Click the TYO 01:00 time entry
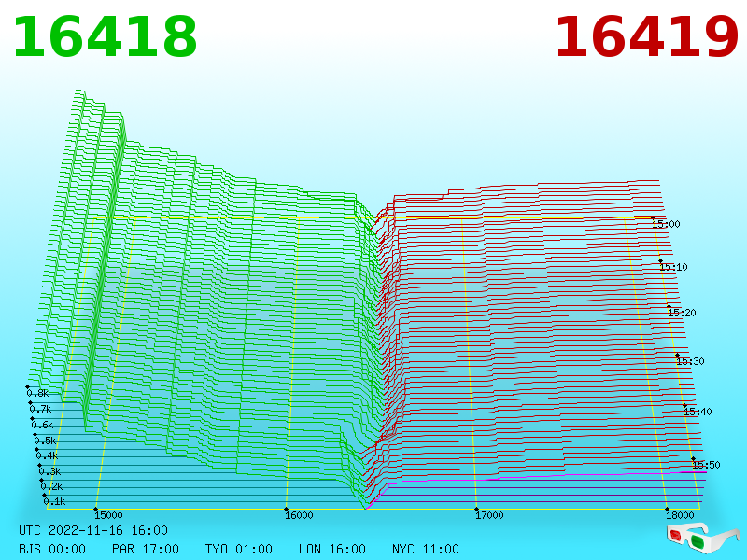 pos(239,549)
